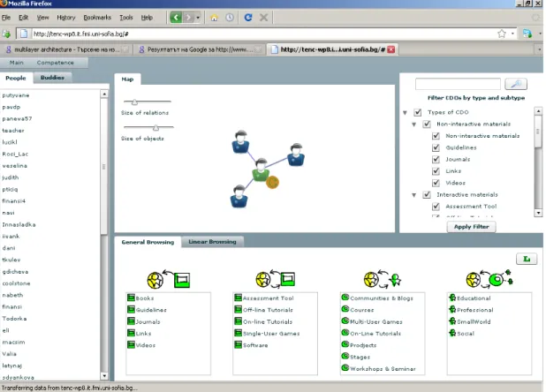Open the tab list dropdown arrow

(x=539, y=49)
